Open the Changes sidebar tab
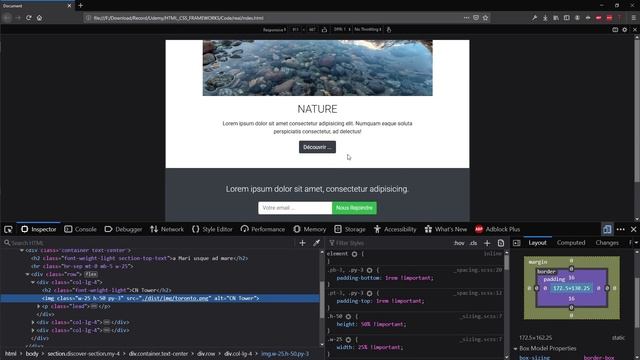 click(x=607, y=243)
